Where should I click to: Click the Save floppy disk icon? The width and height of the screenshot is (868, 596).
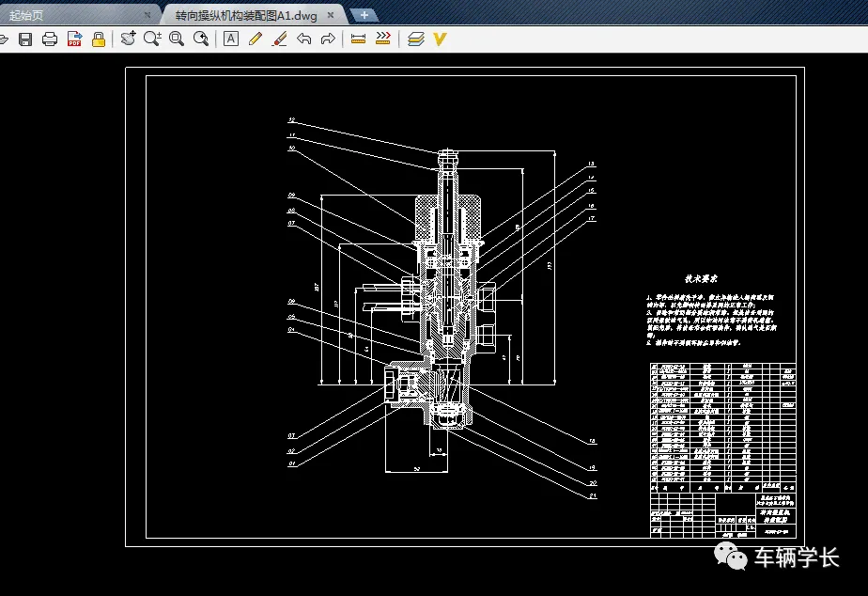25,39
